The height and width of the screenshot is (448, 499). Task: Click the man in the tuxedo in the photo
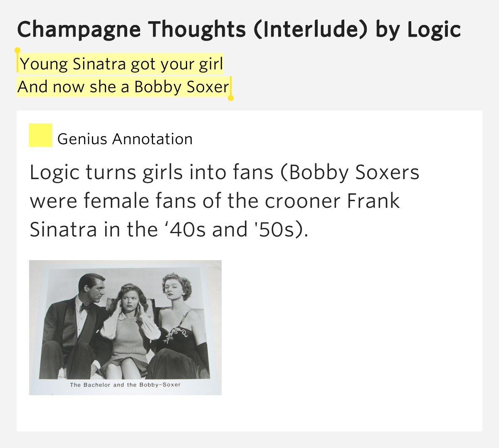pyautogui.click(x=77, y=324)
